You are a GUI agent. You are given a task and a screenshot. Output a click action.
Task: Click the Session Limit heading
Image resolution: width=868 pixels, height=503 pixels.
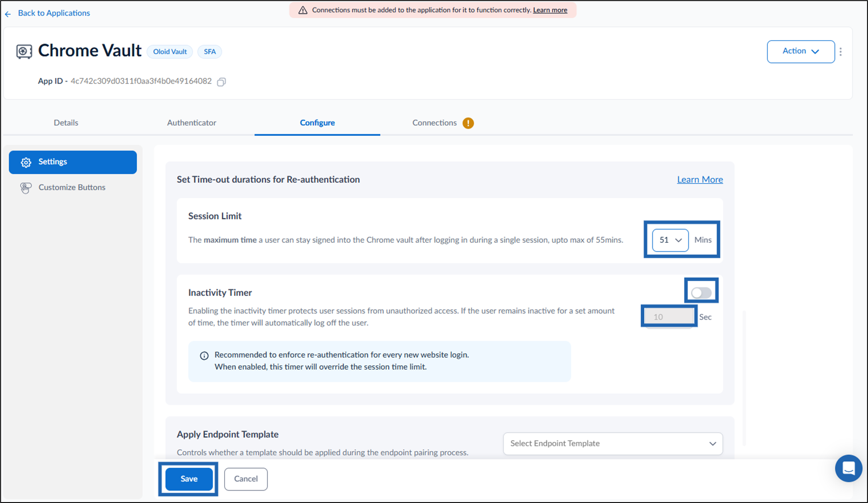[x=215, y=216]
